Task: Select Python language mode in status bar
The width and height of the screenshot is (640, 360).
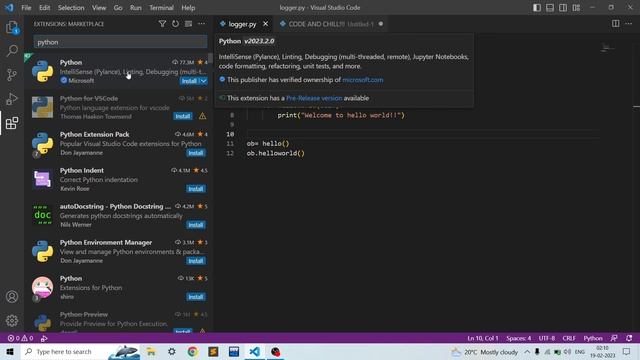Action: [x=593, y=338]
